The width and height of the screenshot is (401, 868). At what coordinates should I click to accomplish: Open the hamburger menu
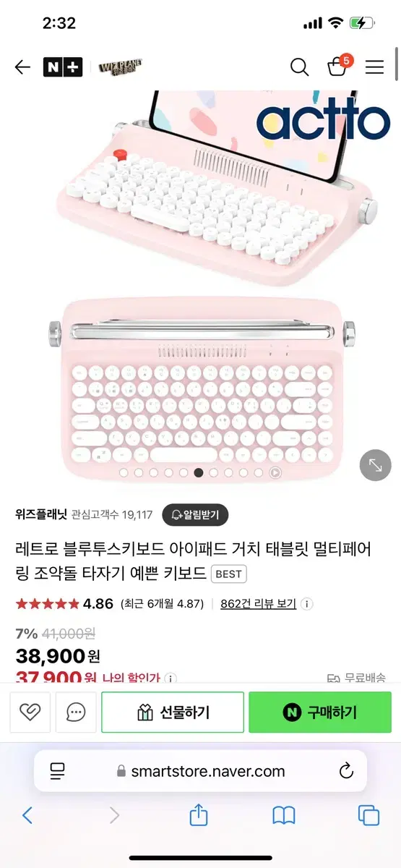(374, 67)
